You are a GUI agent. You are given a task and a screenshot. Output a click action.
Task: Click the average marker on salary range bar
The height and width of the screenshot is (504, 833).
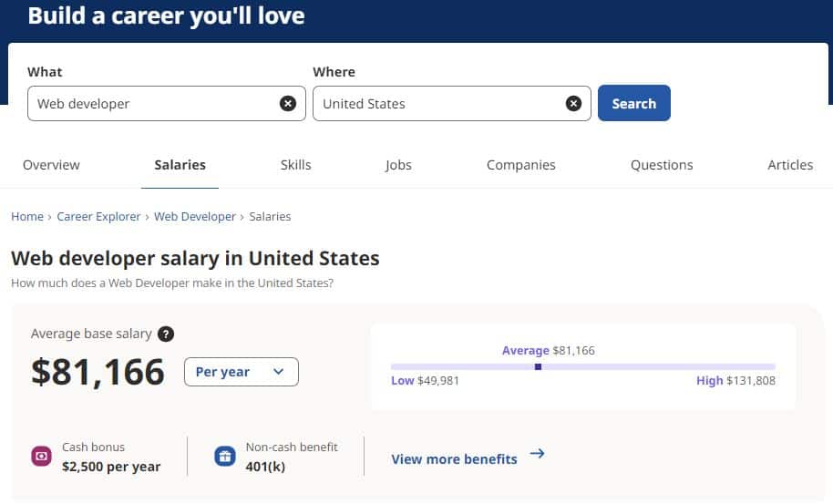538,367
